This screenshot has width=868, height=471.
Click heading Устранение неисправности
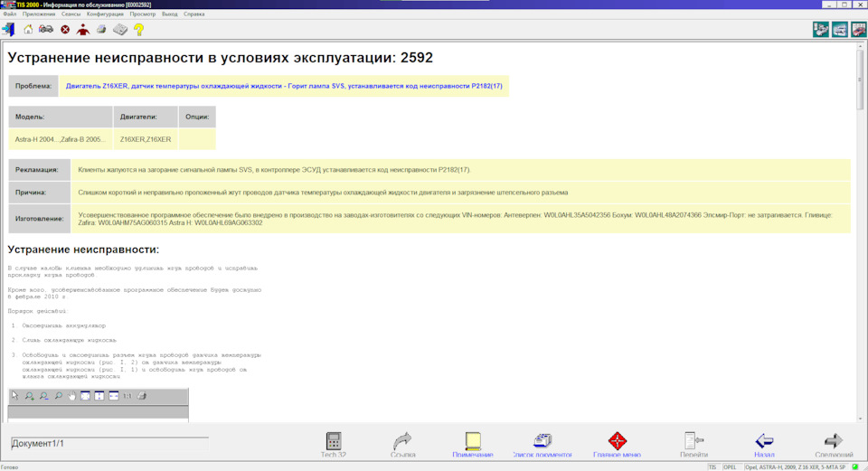(83, 250)
